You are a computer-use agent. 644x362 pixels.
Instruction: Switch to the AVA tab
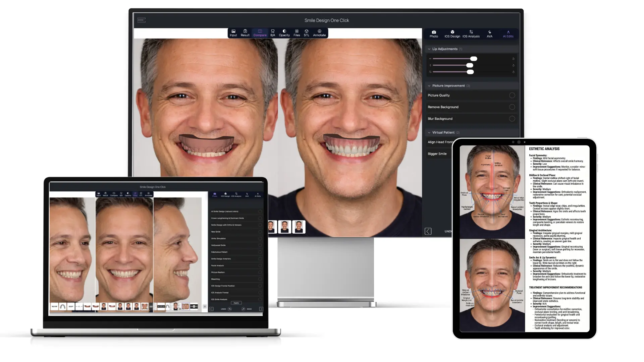[490, 34]
